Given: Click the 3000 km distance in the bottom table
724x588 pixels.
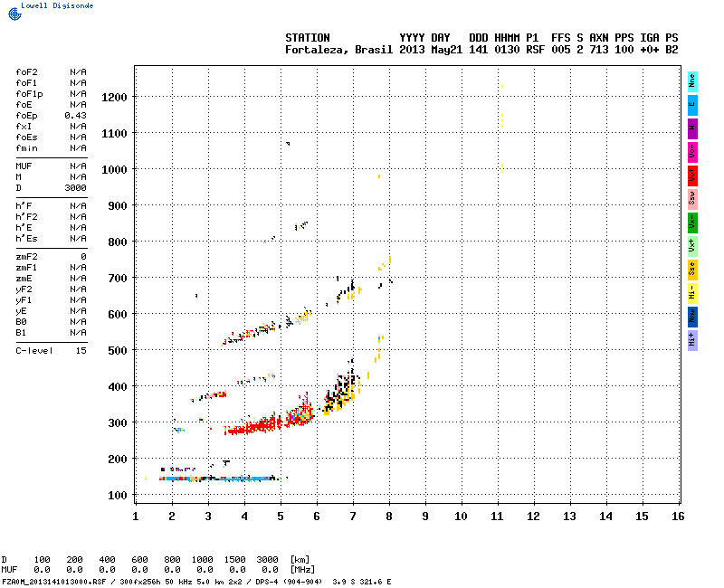Looking at the screenshot, I should click(267, 560).
